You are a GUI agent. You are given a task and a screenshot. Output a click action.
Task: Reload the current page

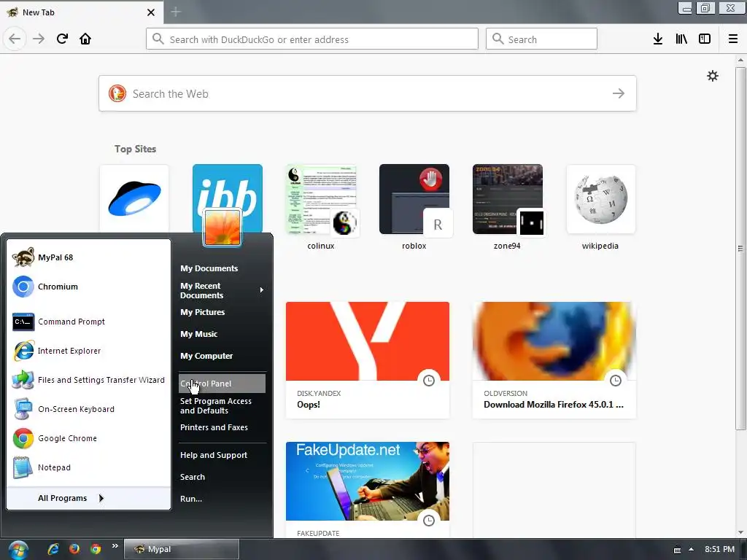coord(62,39)
